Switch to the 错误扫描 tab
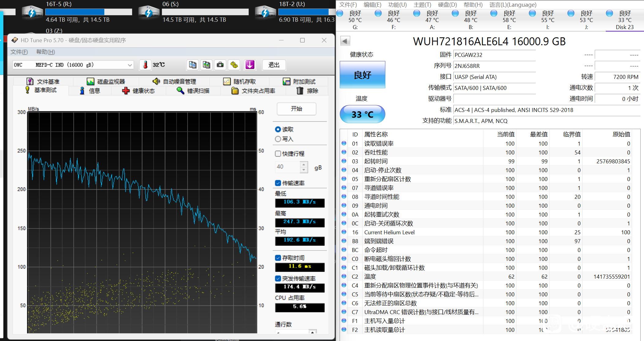This screenshot has height=341, width=644. [x=193, y=91]
